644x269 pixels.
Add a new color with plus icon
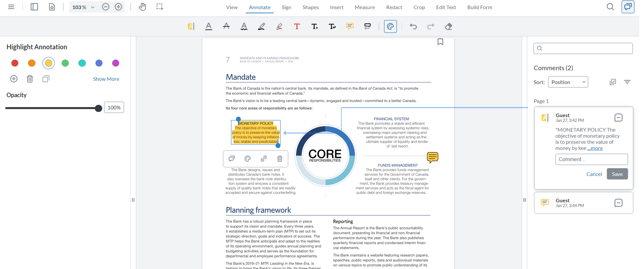click(14, 79)
